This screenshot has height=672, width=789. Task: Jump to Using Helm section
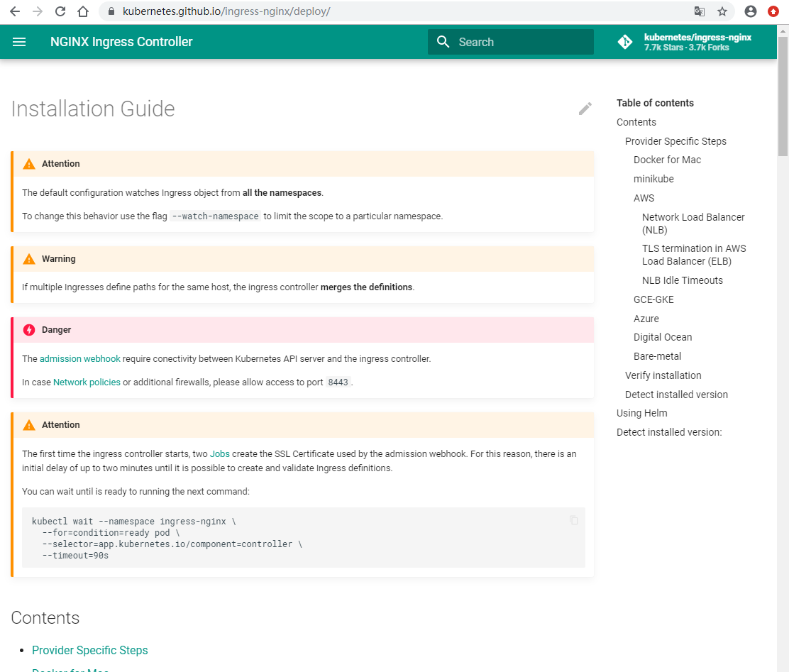(642, 413)
